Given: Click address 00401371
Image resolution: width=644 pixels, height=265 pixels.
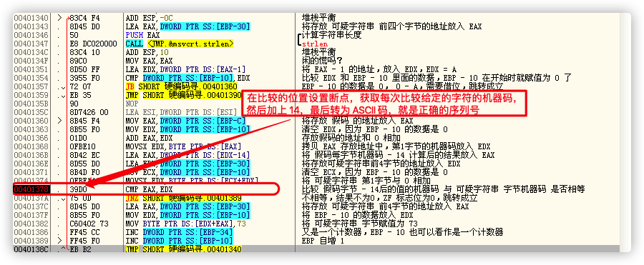Looking at the screenshot, I should [31, 172].
